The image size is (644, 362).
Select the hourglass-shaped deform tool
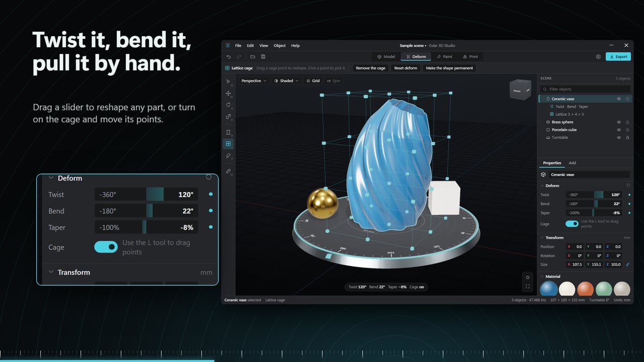pyautogui.click(x=228, y=132)
